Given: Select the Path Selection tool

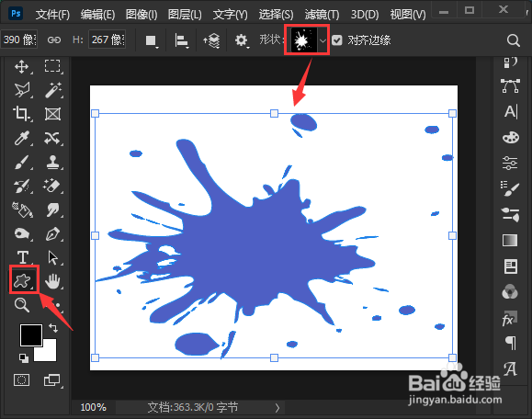Looking at the screenshot, I should coord(53,258).
